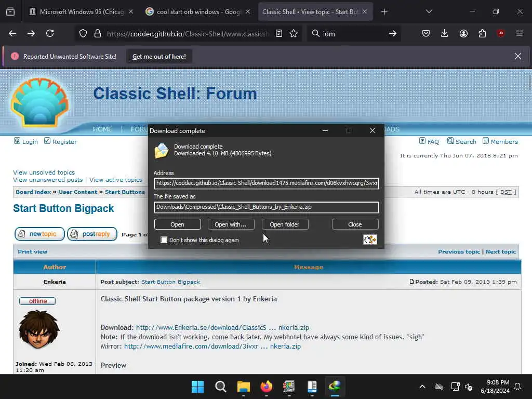
Task: Click the browser search box containing idm
Action: click(x=353, y=34)
